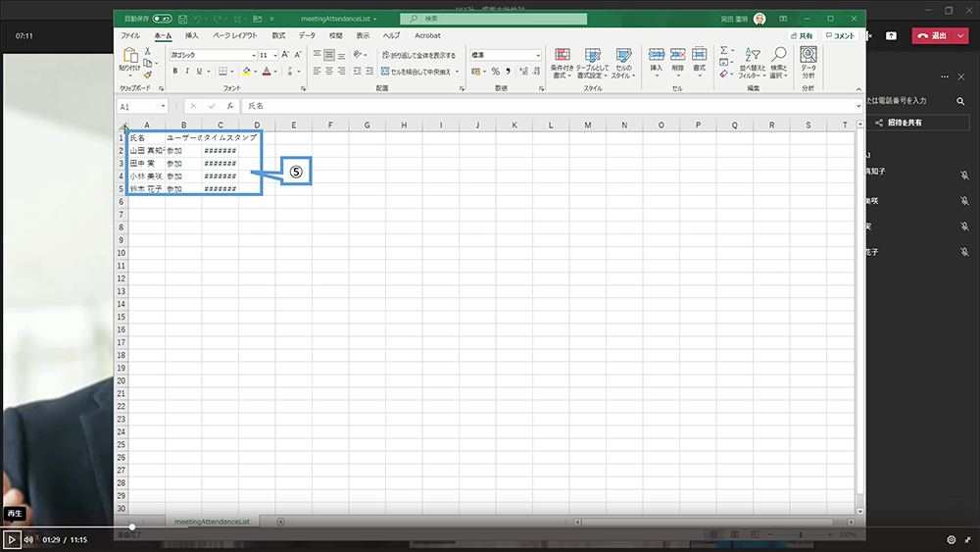Play the video with the play button

(11, 539)
